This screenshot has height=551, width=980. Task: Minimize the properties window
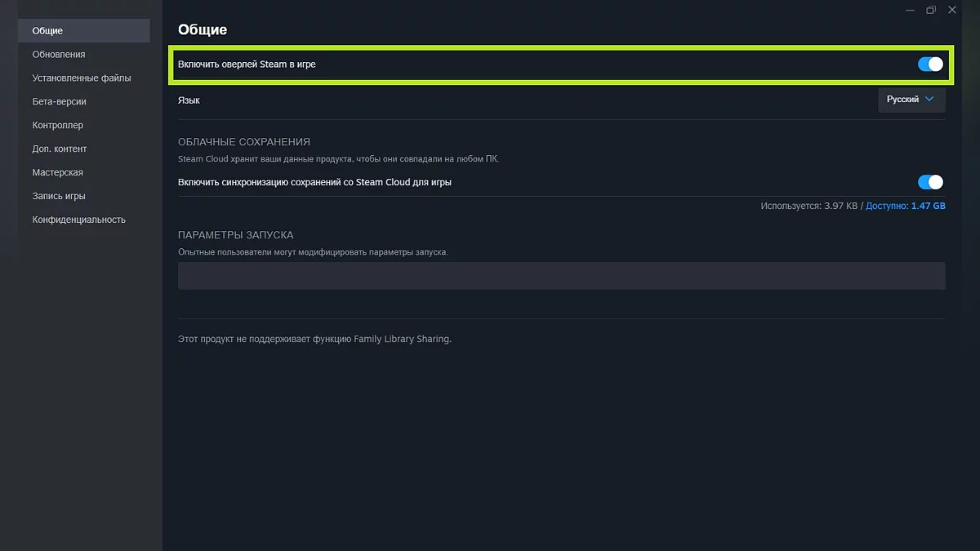tap(910, 10)
